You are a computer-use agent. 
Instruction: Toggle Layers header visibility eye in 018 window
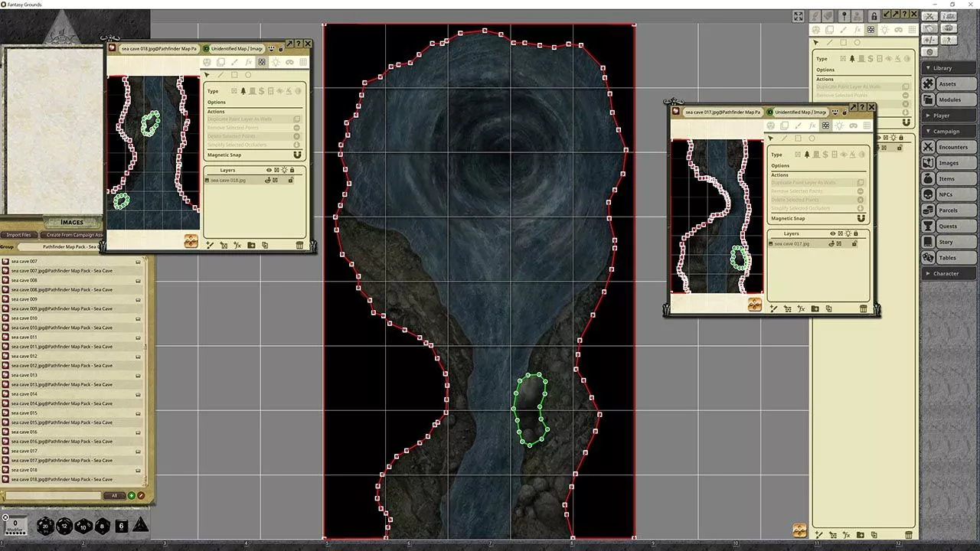(x=269, y=170)
